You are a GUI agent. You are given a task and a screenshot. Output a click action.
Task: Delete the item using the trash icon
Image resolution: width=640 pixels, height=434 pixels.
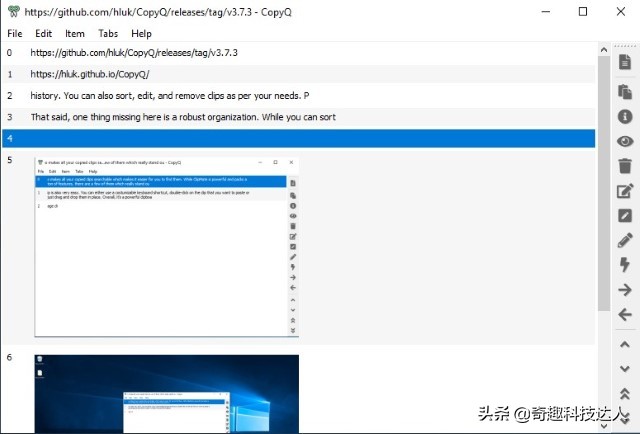[x=625, y=166]
